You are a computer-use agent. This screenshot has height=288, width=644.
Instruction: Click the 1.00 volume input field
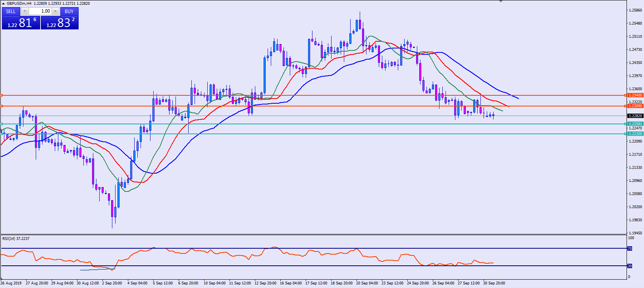point(40,12)
